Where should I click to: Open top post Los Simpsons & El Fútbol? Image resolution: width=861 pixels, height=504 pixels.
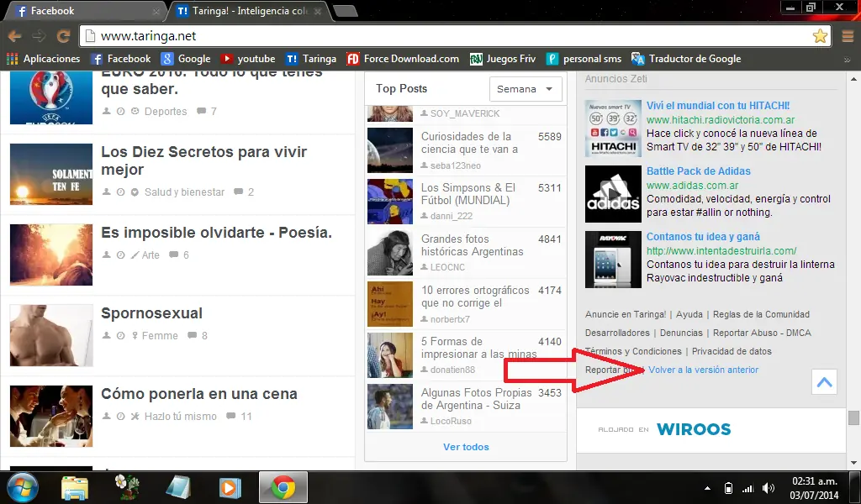point(468,194)
